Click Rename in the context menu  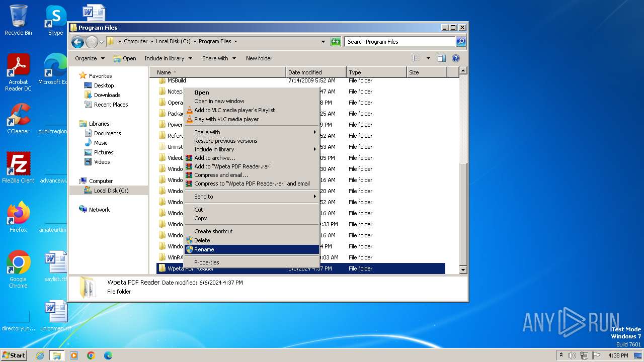coord(252,249)
